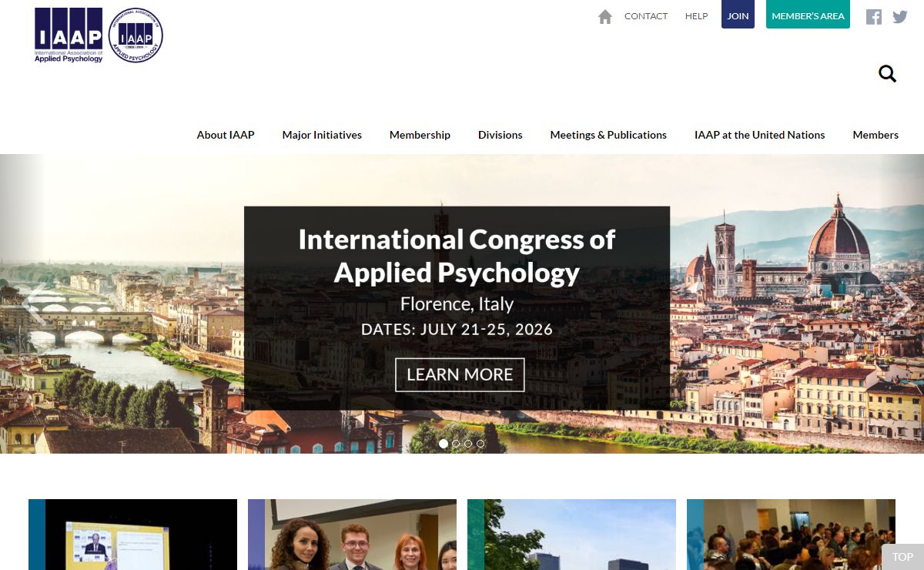
Task: Open IAAP at the United Nations menu
Action: click(759, 135)
